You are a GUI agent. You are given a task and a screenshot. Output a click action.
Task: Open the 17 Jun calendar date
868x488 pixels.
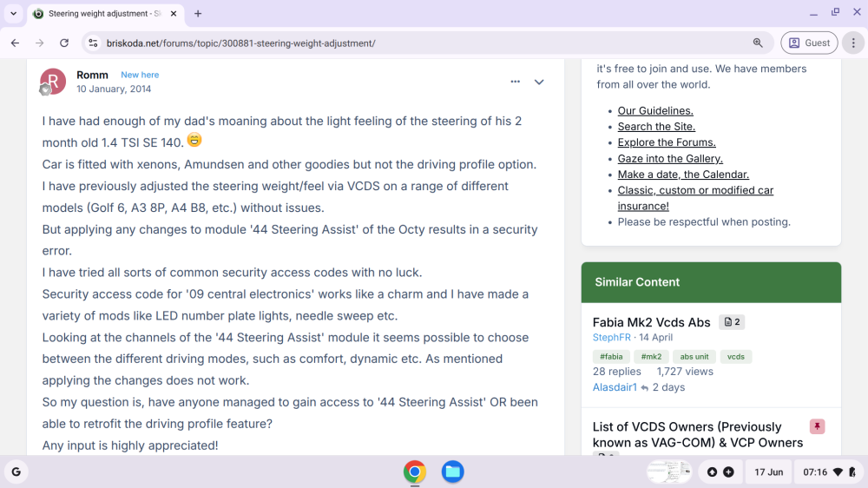(x=768, y=472)
